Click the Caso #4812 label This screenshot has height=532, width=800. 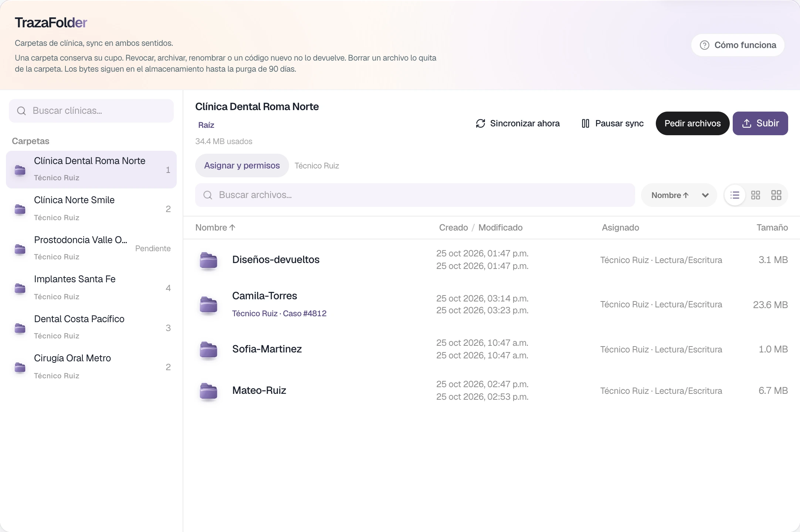(x=305, y=314)
